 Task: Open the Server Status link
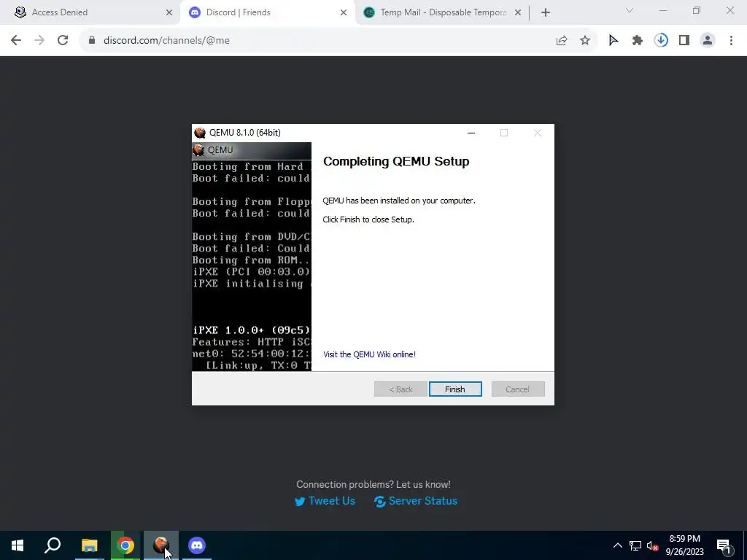(415, 501)
